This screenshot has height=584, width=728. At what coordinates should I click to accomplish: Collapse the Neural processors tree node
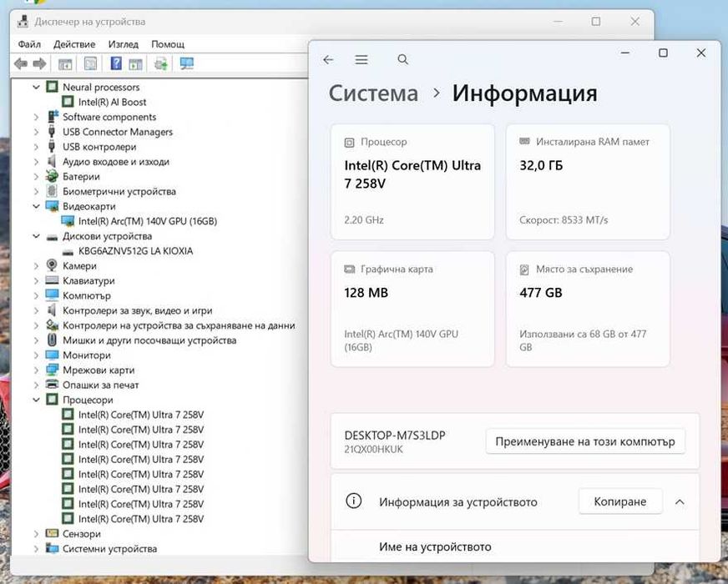click(x=36, y=87)
